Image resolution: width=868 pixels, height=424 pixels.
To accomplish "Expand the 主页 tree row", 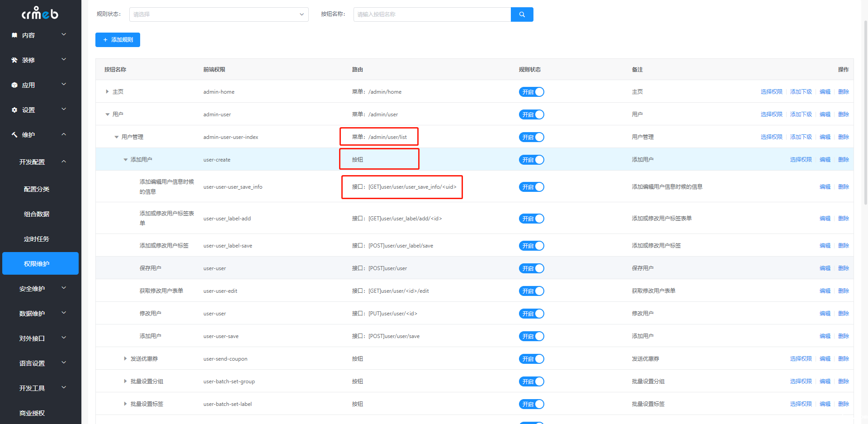I will tap(107, 92).
